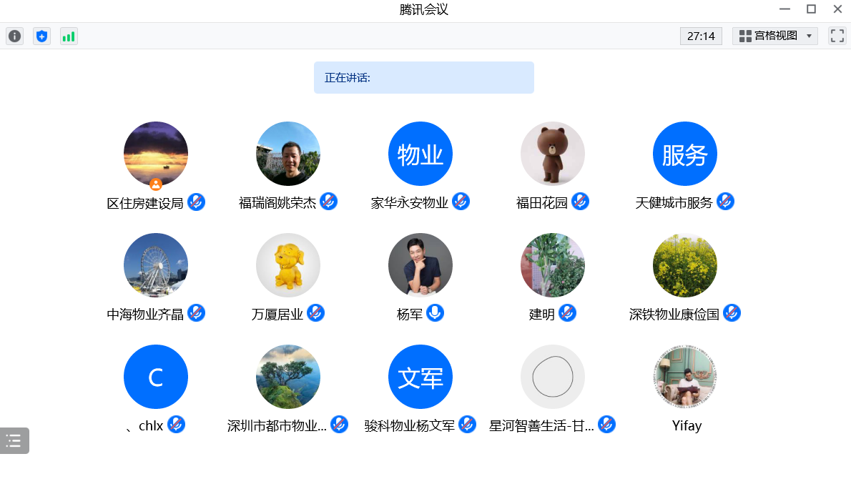Click the muted mic icon beside 中海物业齐晶
The image size is (851, 504).
[x=197, y=313]
